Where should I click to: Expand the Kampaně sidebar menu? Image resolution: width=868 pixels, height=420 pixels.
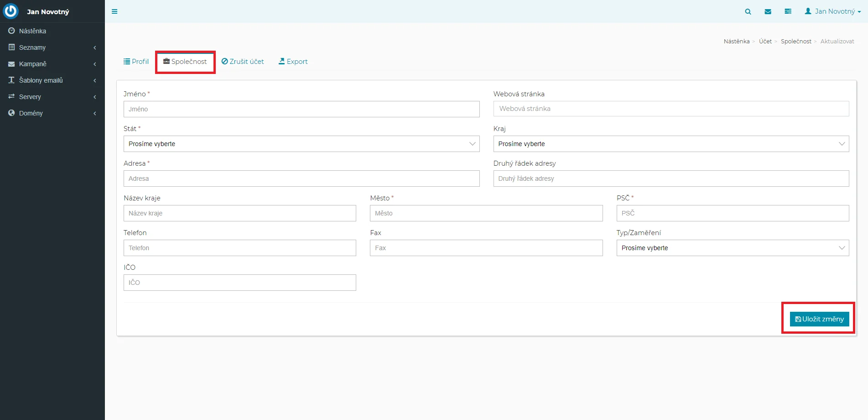pos(52,64)
